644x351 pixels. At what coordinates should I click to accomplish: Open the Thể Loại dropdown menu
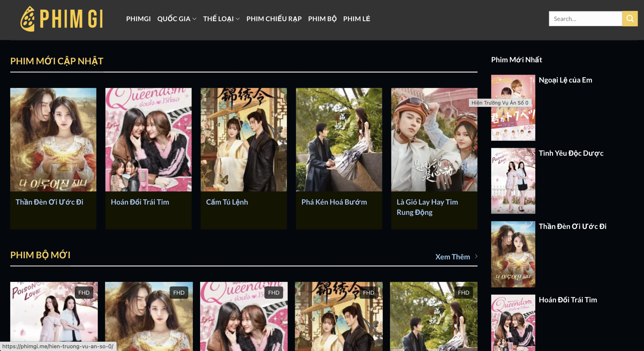pos(221,19)
